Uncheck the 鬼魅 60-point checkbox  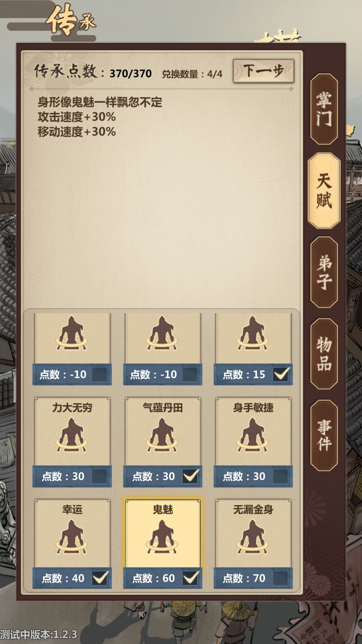190,578
